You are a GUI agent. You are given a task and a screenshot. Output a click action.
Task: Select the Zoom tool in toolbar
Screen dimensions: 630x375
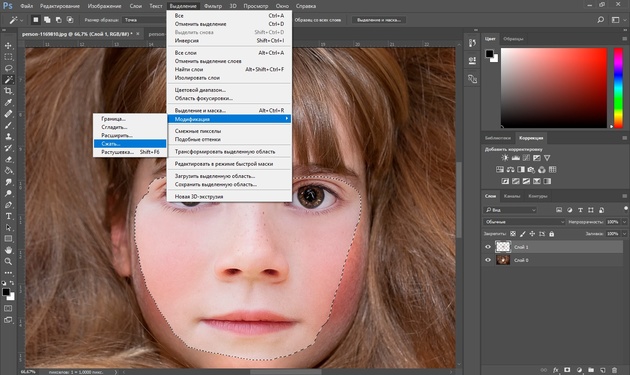click(x=8, y=261)
